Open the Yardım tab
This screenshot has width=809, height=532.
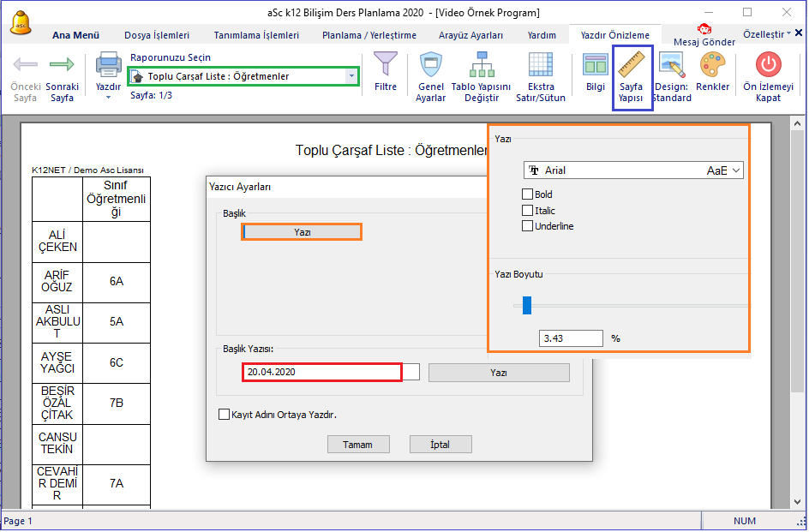[x=542, y=35]
